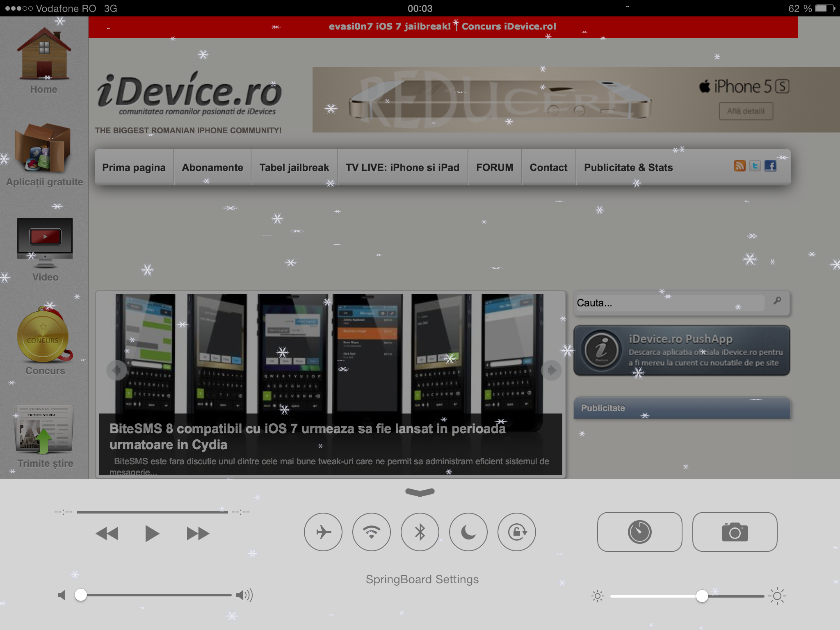
Task: Launch the Camera shortcut
Action: coord(735,532)
